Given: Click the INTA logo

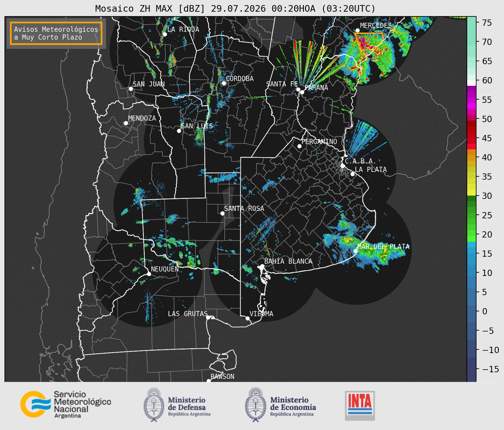Looking at the screenshot, I should (x=360, y=405).
